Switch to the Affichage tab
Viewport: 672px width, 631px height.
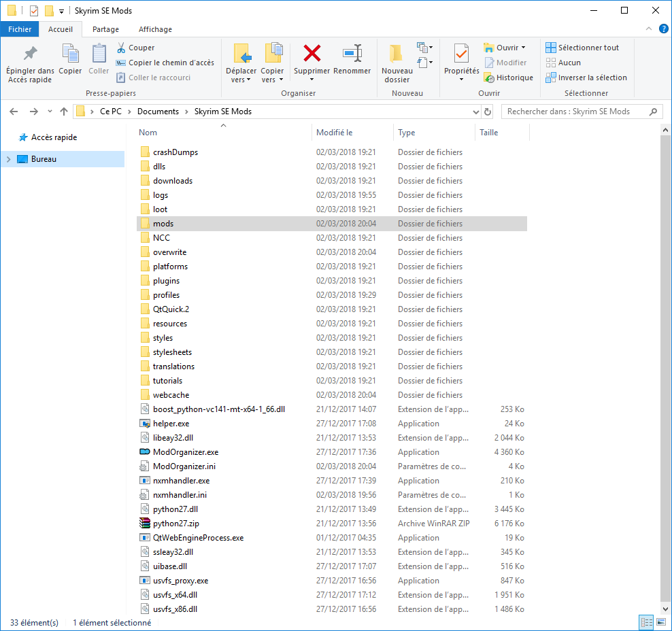(155, 29)
